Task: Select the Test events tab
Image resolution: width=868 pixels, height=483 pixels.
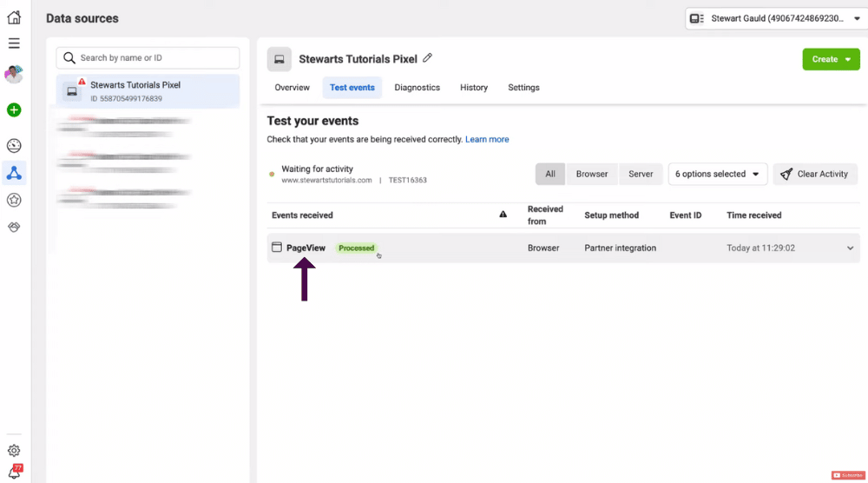Action: tap(352, 88)
